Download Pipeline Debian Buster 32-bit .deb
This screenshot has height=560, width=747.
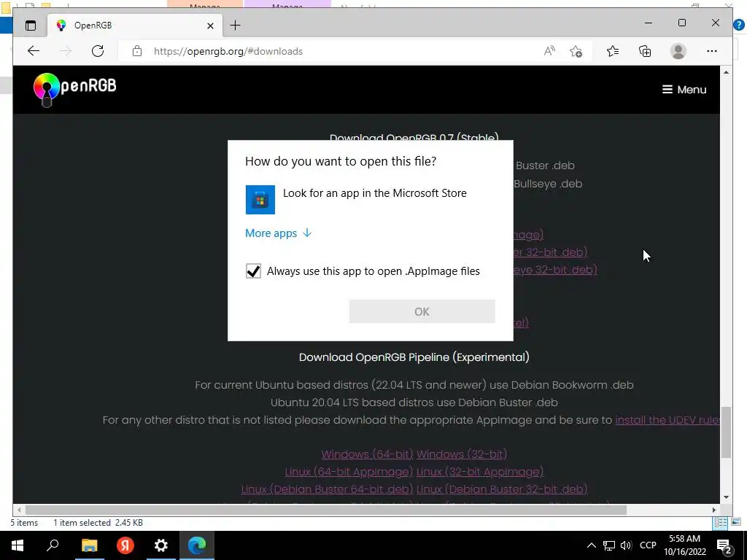[502, 489]
